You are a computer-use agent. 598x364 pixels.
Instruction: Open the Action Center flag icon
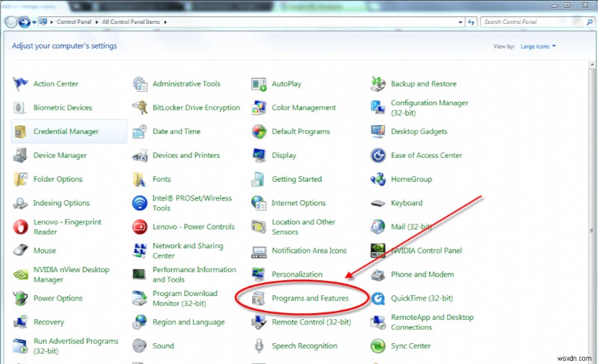click(20, 84)
